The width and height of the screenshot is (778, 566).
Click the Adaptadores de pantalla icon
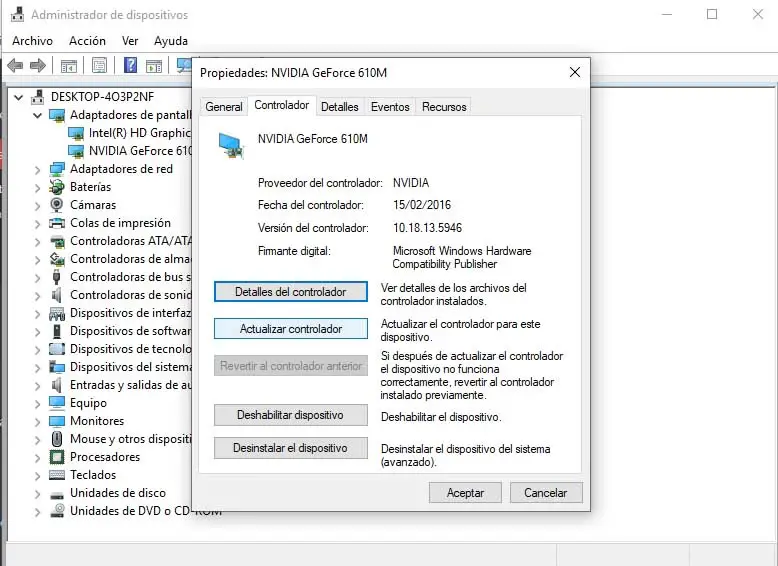pyautogui.click(x=57, y=115)
